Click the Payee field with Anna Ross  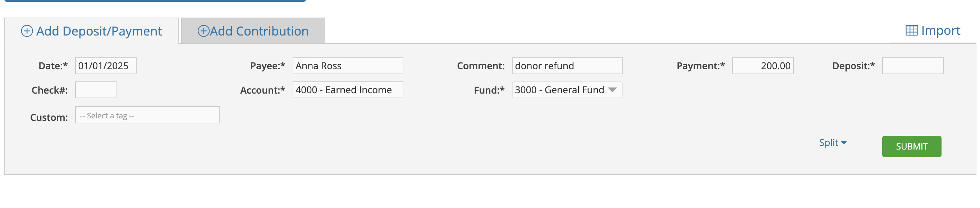[x=348, y=66]
